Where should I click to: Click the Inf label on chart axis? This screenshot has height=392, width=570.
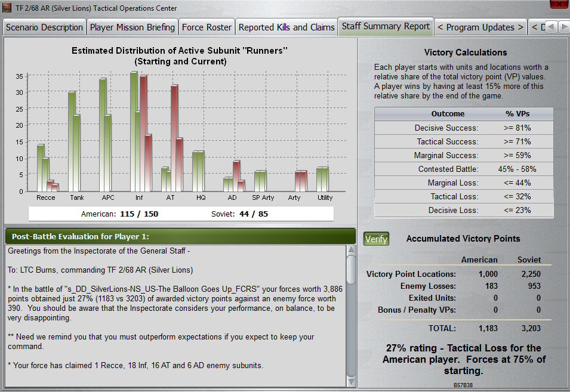[139, 197]
